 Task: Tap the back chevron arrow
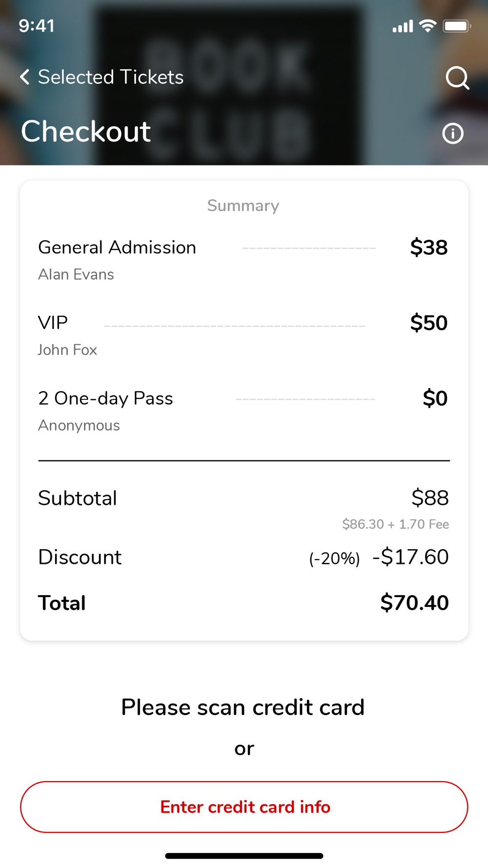coord(25,77)
